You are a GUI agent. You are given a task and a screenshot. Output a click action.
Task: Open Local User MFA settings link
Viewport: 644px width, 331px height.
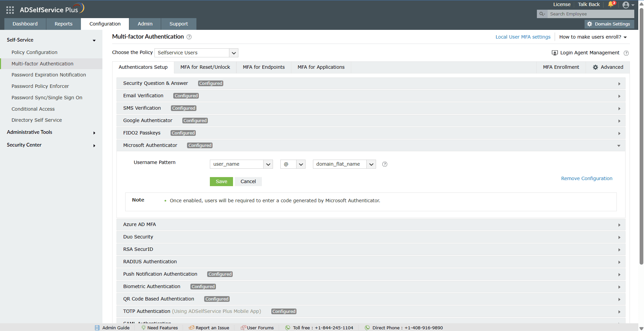coord(523,37)
